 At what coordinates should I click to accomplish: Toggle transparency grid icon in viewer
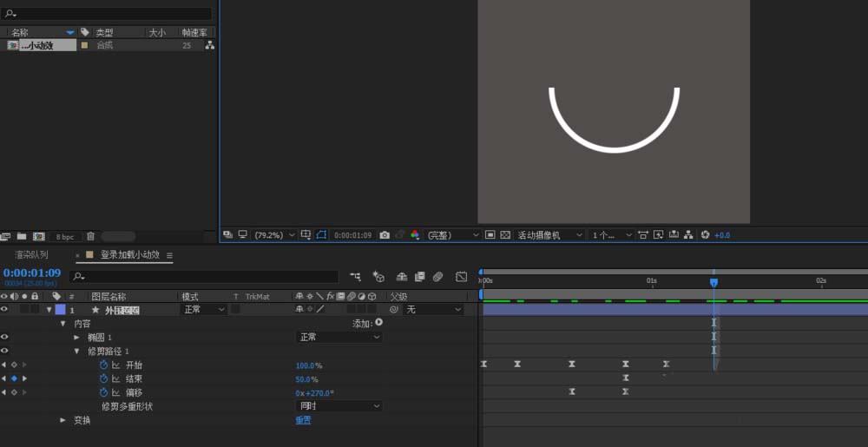point(505,235)
